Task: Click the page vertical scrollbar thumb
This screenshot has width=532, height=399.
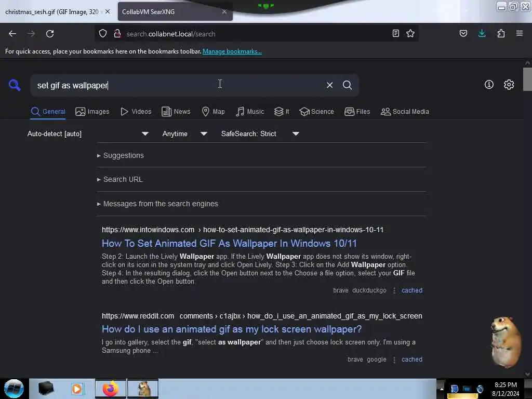Action: click(527, 79)
